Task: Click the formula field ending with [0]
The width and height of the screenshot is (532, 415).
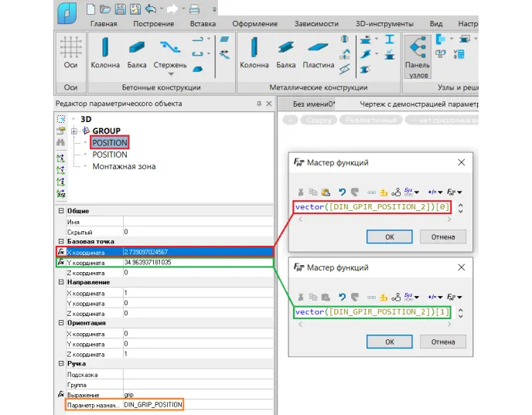Action: (372, 207)
